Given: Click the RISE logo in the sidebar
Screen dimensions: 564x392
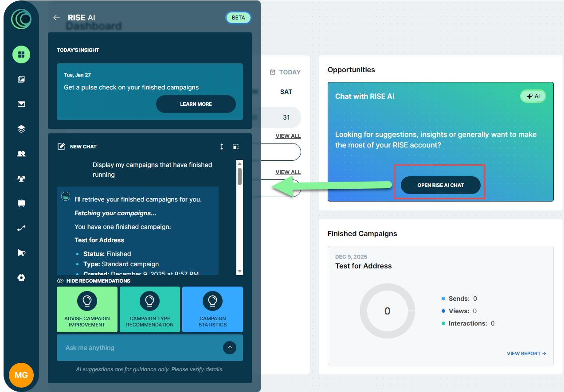Looking at the screenshot, I should click(21, 19).
